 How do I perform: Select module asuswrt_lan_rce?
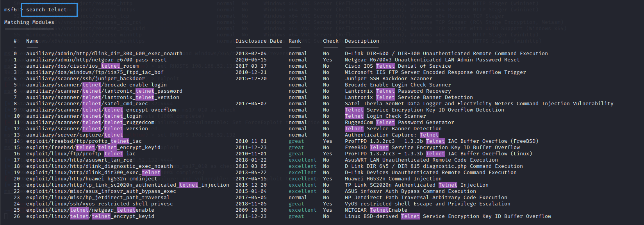click(x=79, y=160)
